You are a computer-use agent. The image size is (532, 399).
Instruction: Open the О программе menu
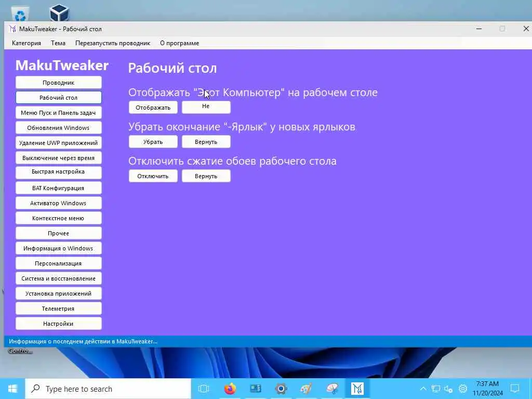click(179, 43)
